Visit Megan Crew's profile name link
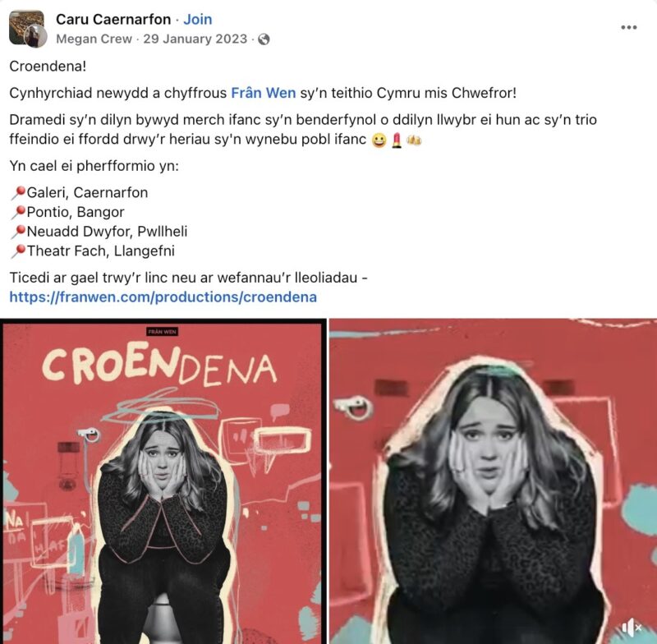The image size is (657, 644). pyautogui.click(x=94, y=39)
